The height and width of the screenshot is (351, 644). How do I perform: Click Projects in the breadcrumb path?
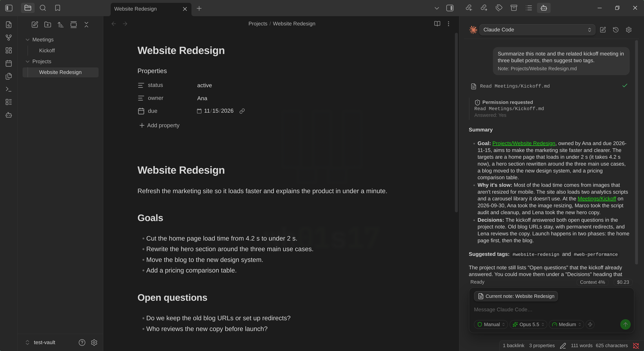(x=258, y=24)
